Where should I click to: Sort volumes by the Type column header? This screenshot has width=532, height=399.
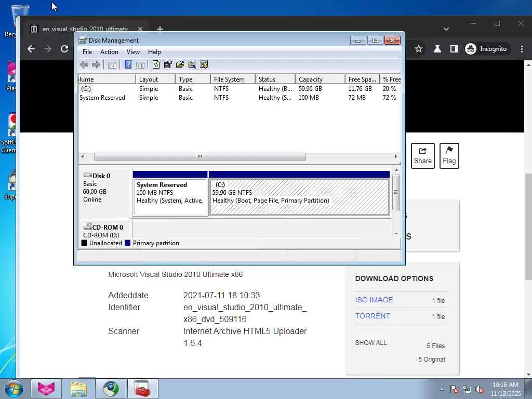(x=193, y=79)
